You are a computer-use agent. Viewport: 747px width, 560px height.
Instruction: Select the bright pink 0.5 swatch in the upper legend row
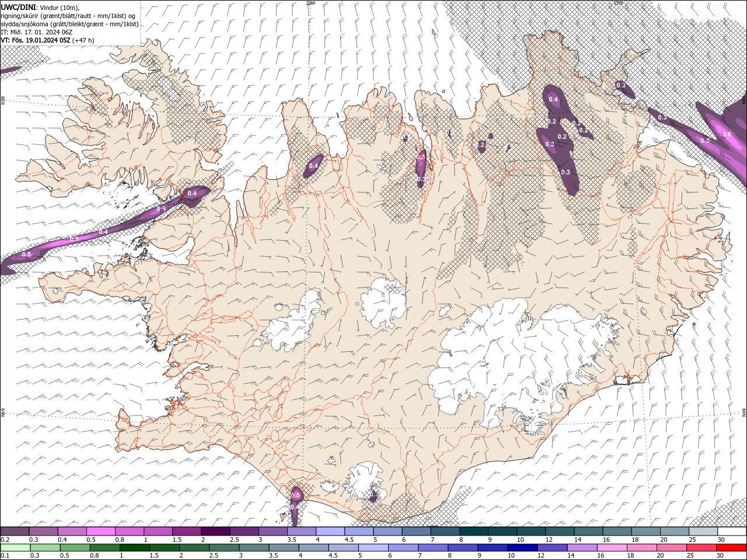pos(100,531)
